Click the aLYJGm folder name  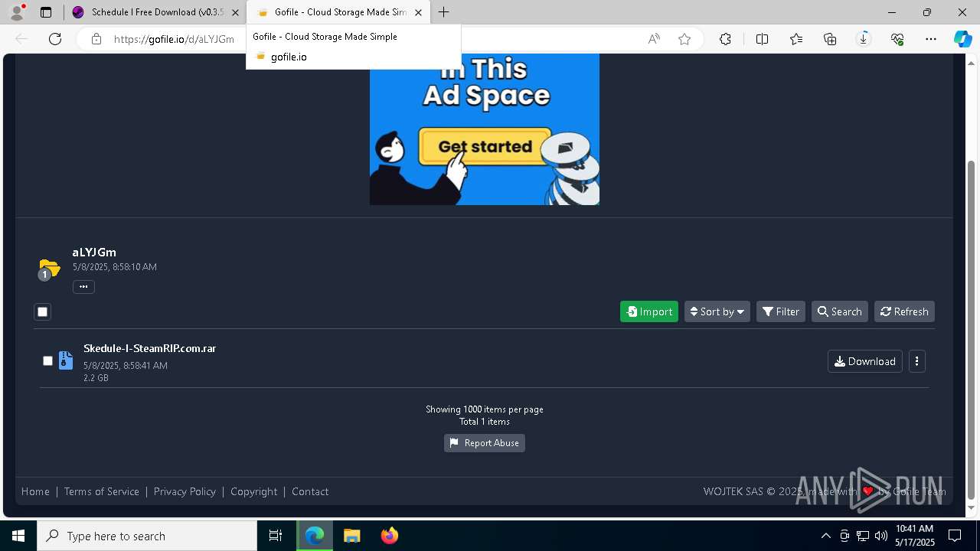94,252
